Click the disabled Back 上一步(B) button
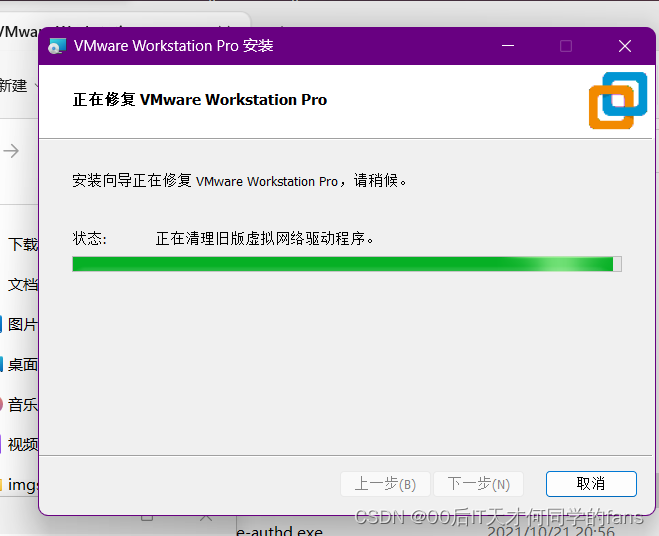This screenshot has height=536, width=659. 385,484
